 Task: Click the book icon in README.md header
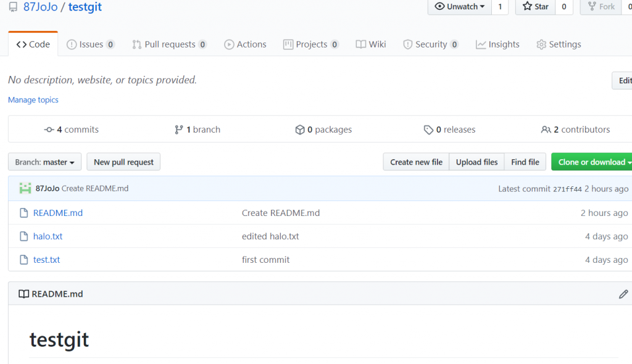pyautogui.click(x=24, y=294)
